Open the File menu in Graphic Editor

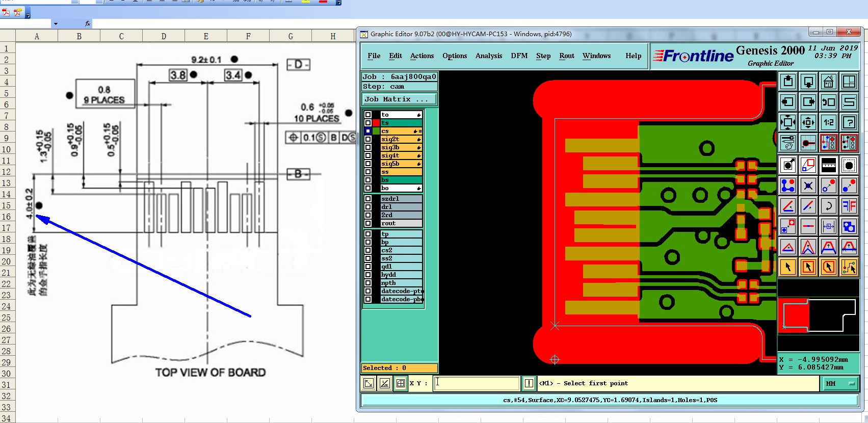click(x=374, y=56)
